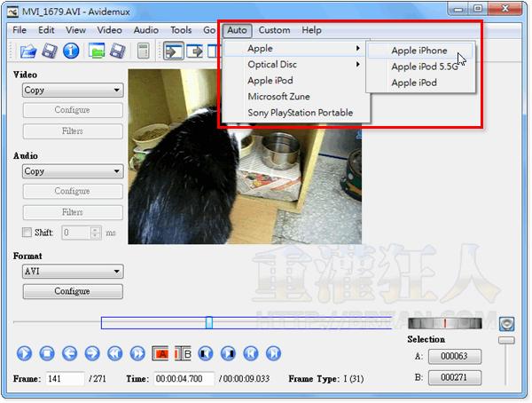Go to previous black frame icon
The height and width of the screenshot is (403, 532).
click(206, 353)
